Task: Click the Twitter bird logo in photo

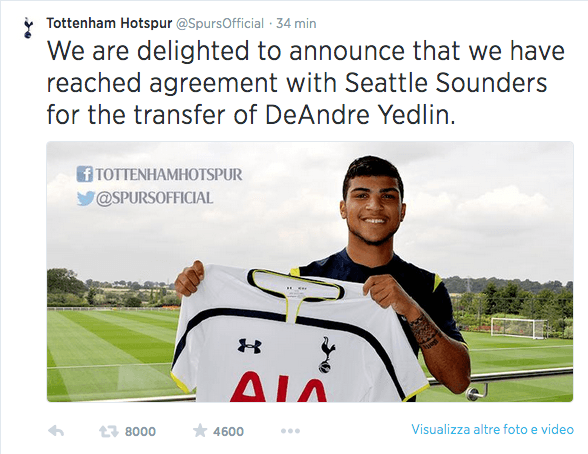Action: click(86, 198)
